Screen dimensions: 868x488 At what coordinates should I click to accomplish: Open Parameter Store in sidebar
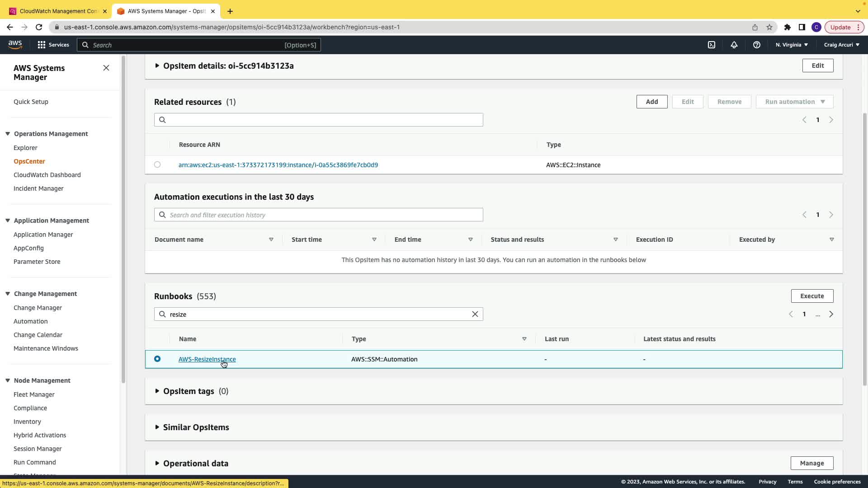pos(37,262)
